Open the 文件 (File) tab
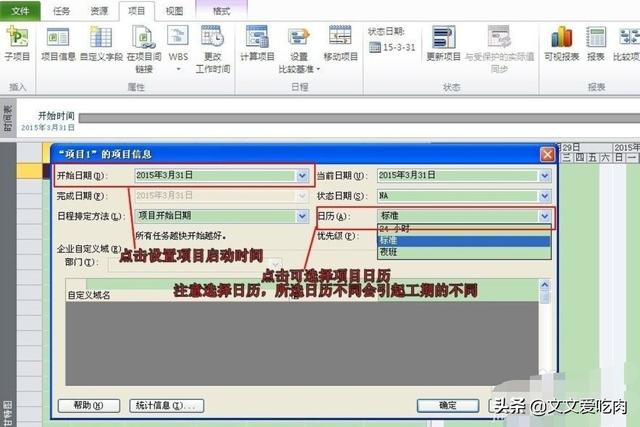 pos(19,11)
